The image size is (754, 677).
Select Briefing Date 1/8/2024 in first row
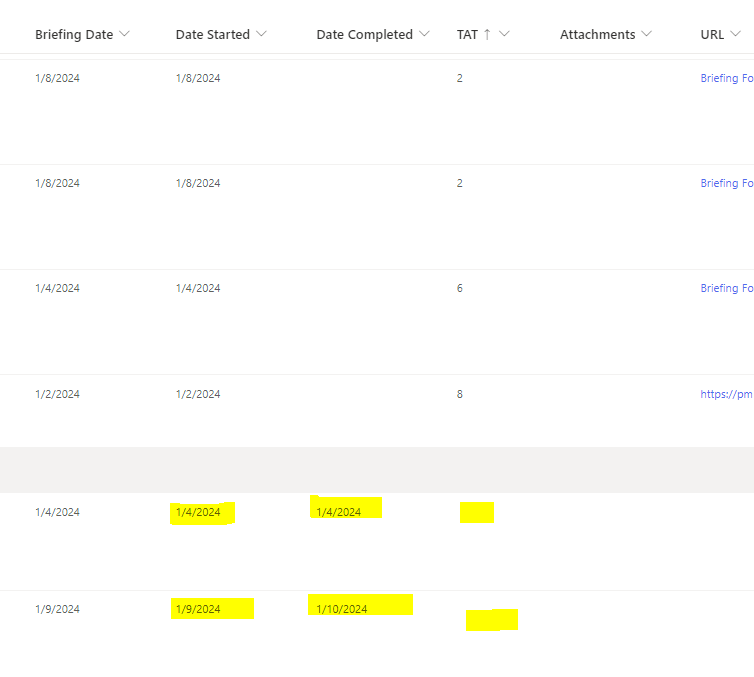click(x=57, y=78)
